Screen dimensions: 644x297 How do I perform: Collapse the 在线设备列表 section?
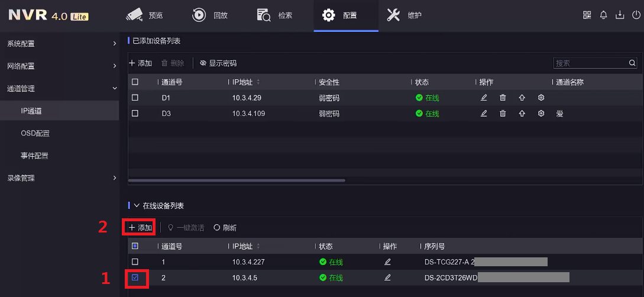tap(137, 206)
